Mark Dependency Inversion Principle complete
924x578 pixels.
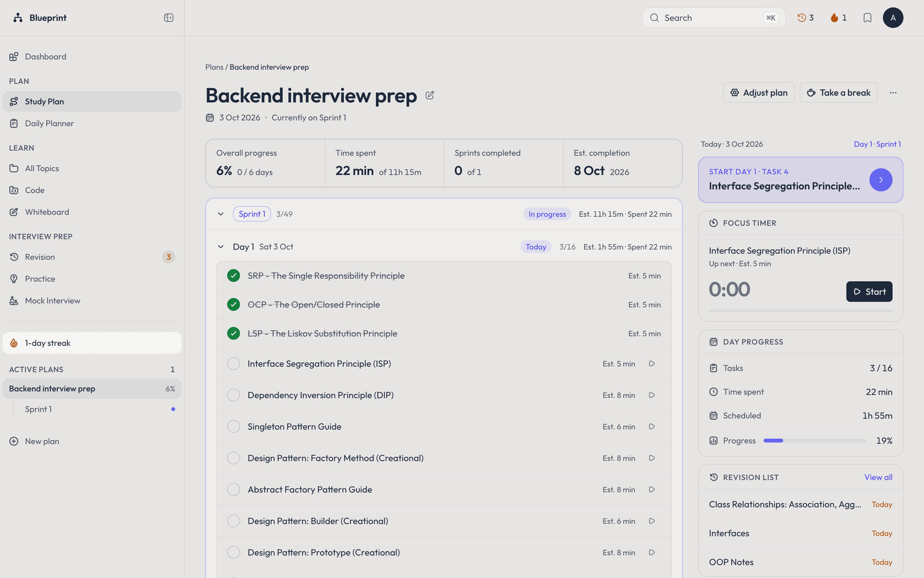(233, 395)
